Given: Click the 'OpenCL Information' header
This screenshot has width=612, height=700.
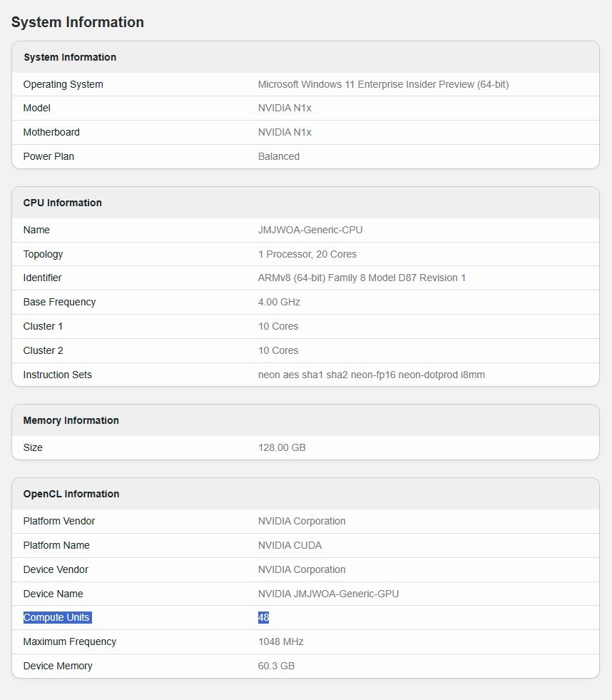Looking at the screenshot, I should point(71,494).
